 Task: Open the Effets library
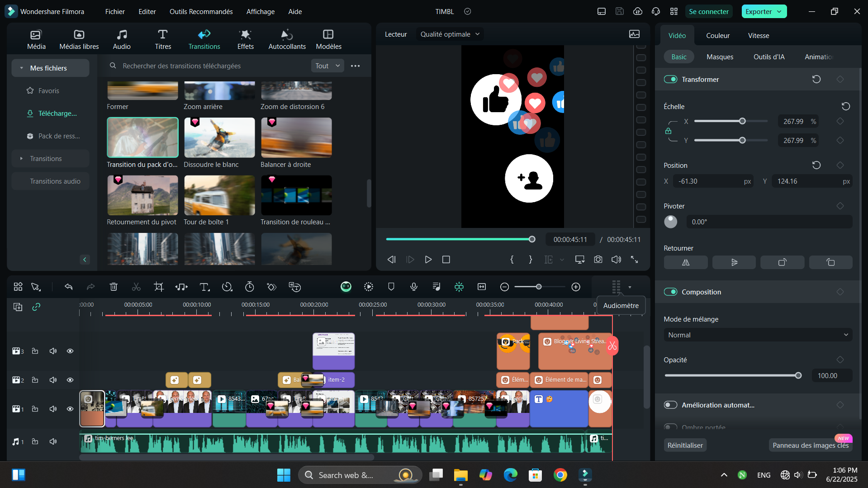(246, 40)
